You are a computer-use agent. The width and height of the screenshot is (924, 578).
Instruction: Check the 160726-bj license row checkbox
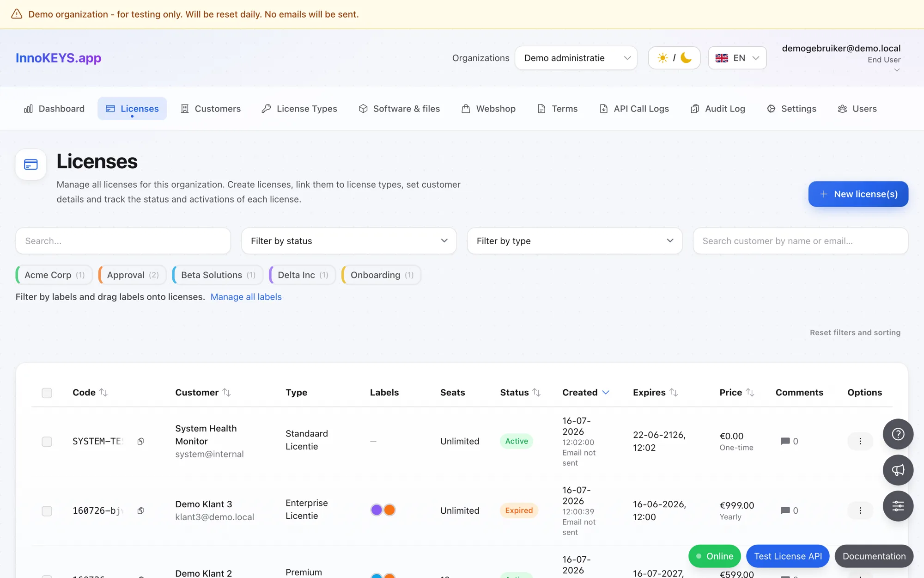pyautogui.click(x=47, y=511)
